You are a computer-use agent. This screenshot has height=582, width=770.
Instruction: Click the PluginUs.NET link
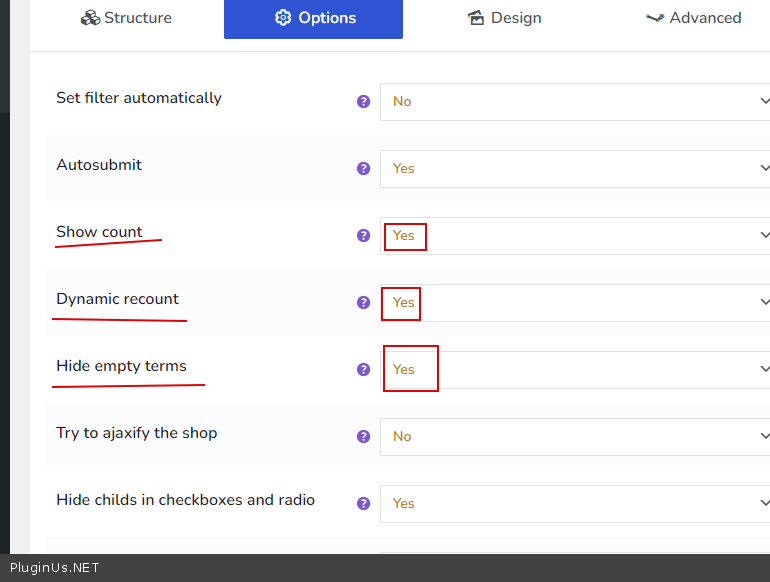(55, 568)
